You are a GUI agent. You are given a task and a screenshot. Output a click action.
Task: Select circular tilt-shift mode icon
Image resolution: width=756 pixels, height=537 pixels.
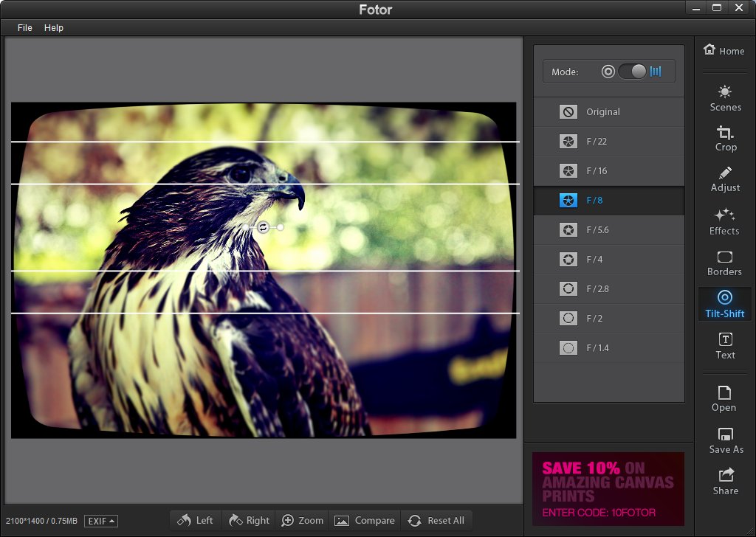pos(608,72)
